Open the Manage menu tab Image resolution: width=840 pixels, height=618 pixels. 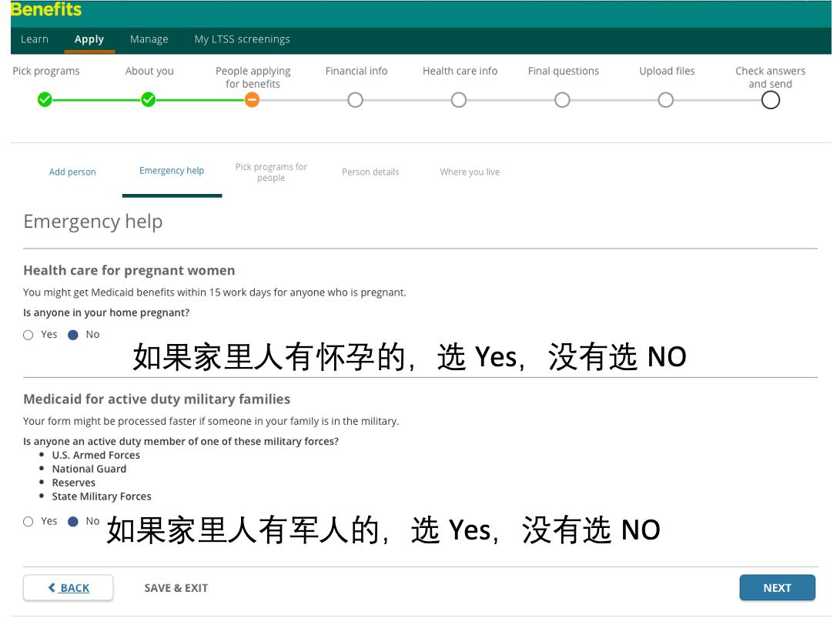pos(149,39)
